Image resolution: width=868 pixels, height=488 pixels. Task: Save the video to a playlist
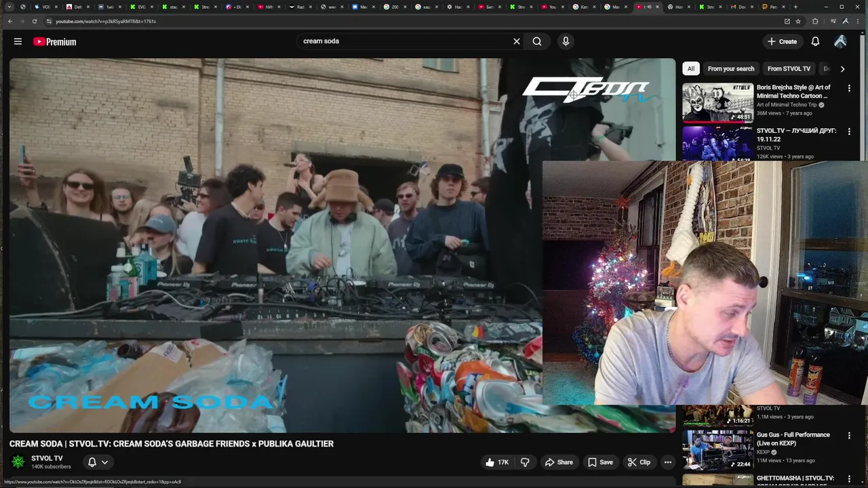coord(600,462)
